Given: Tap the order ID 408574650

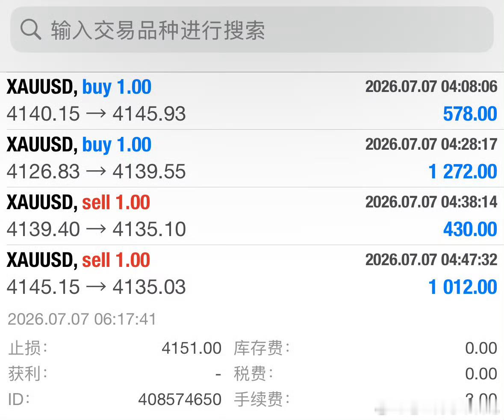Looking at the screenshot, I should click(x=180, y=400).
